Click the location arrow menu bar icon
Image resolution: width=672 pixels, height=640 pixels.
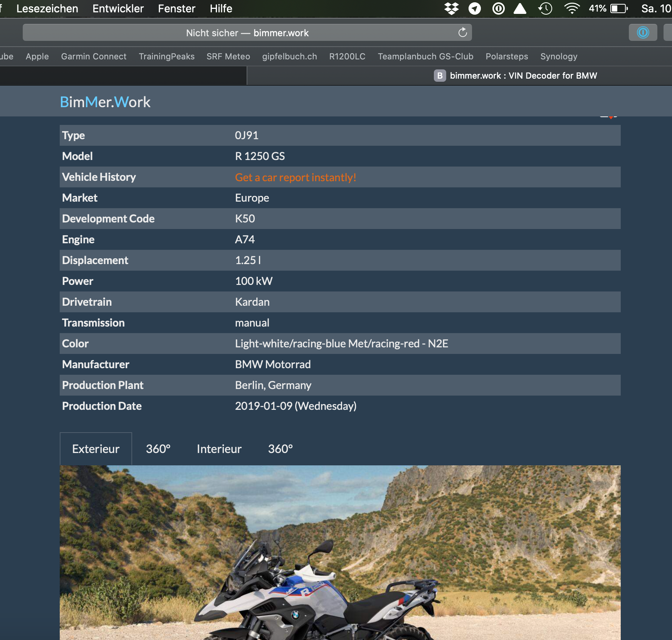475,8
